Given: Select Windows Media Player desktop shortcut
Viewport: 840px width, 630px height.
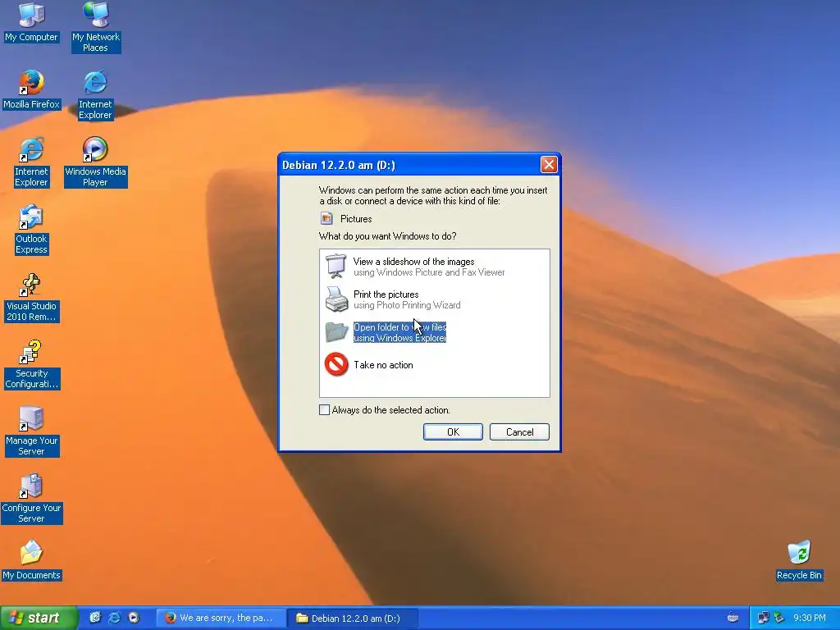Looking at the screenshot, I should point(95,162).
